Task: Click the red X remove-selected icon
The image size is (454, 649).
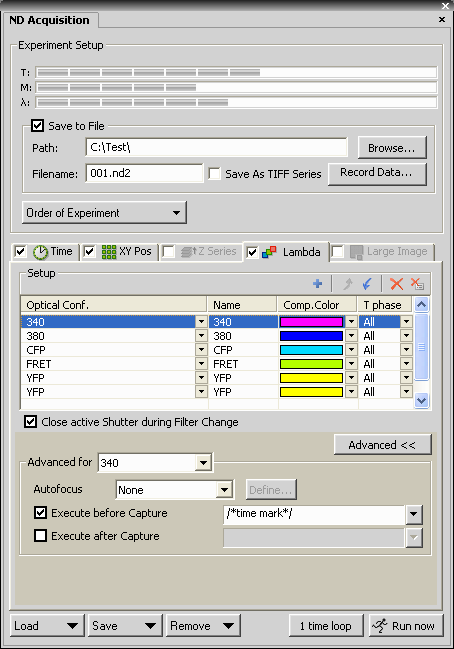Action: pyautogui.click(x=396, y=284)
